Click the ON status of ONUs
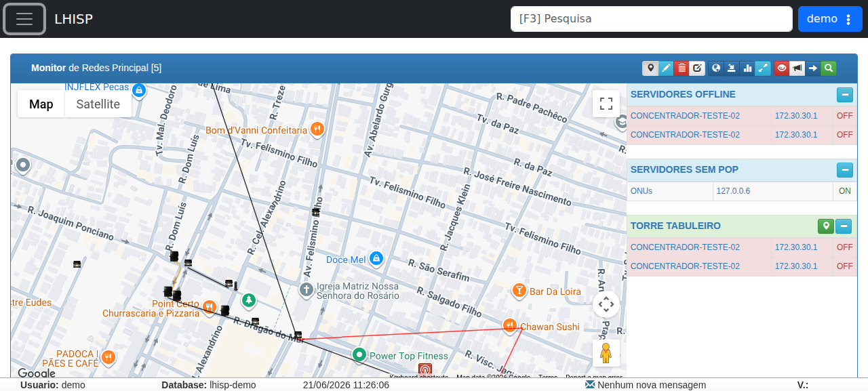This screenshot has width=868, height=391. [x=844, y=191]
